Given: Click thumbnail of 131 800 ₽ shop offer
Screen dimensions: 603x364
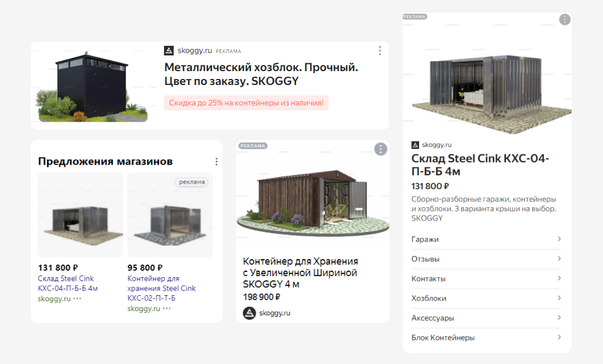Looking at the screenshot, I should pyautogui.click(x=80, y=215).
